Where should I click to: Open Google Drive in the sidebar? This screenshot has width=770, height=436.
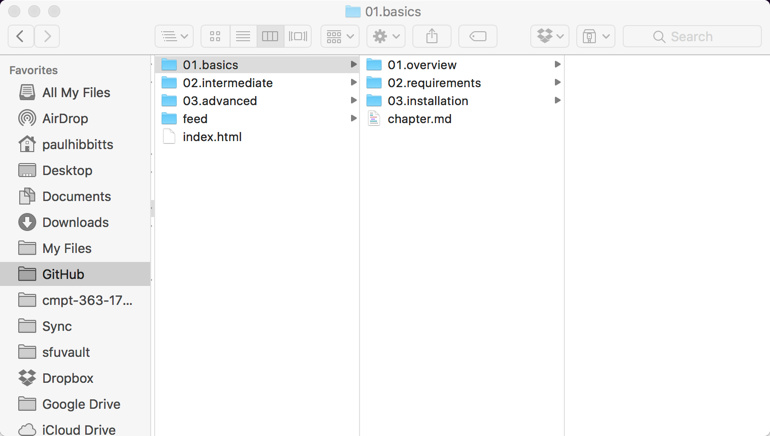[75, 404]
